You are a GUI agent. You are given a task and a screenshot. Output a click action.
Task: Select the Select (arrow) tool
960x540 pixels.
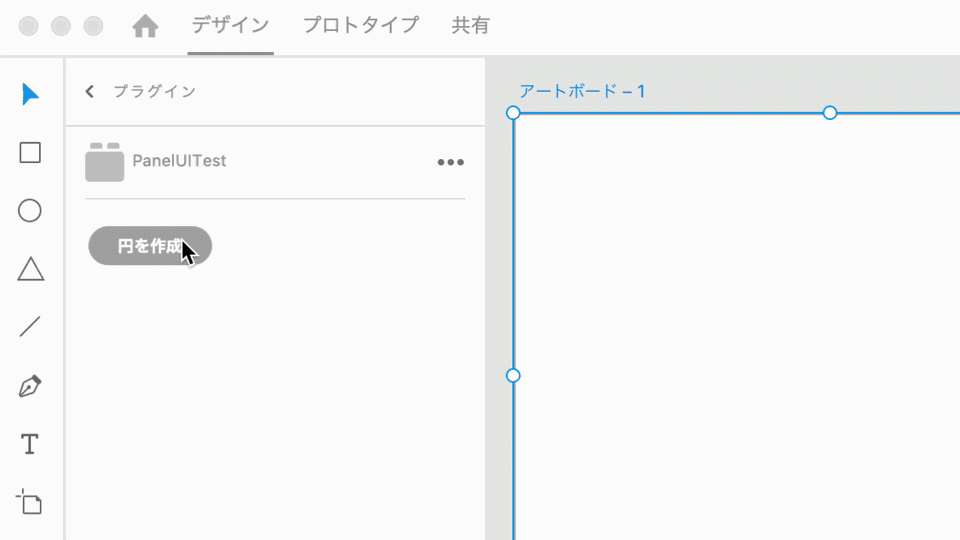(30, 94)
